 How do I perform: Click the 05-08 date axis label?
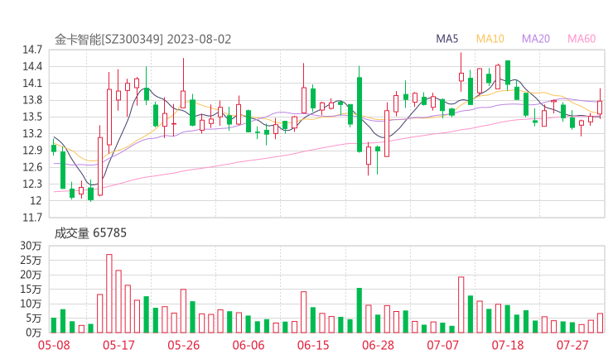point(54,345)
